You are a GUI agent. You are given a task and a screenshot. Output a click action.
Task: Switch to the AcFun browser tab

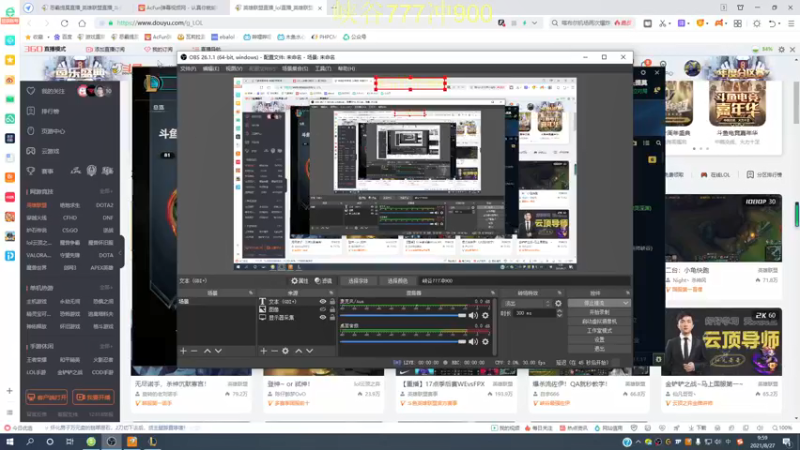pos(177,8)
